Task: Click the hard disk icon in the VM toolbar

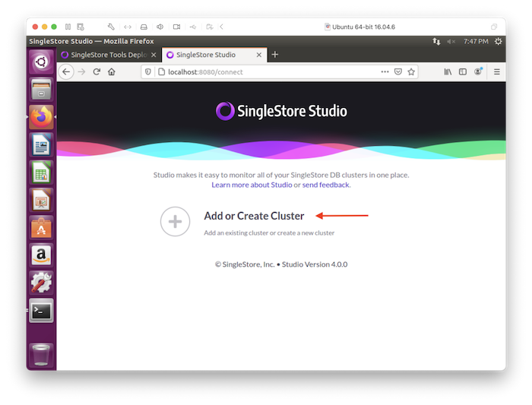Action: pos(144,27)
